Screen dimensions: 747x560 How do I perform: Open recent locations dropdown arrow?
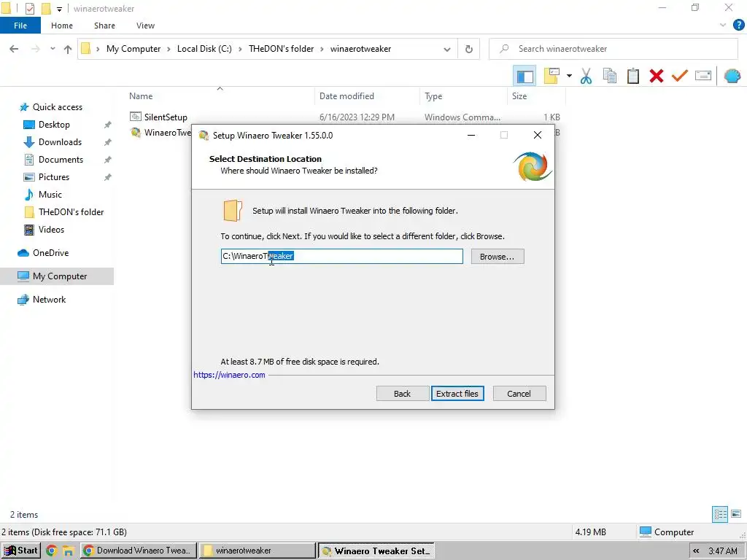click(53, 49)
